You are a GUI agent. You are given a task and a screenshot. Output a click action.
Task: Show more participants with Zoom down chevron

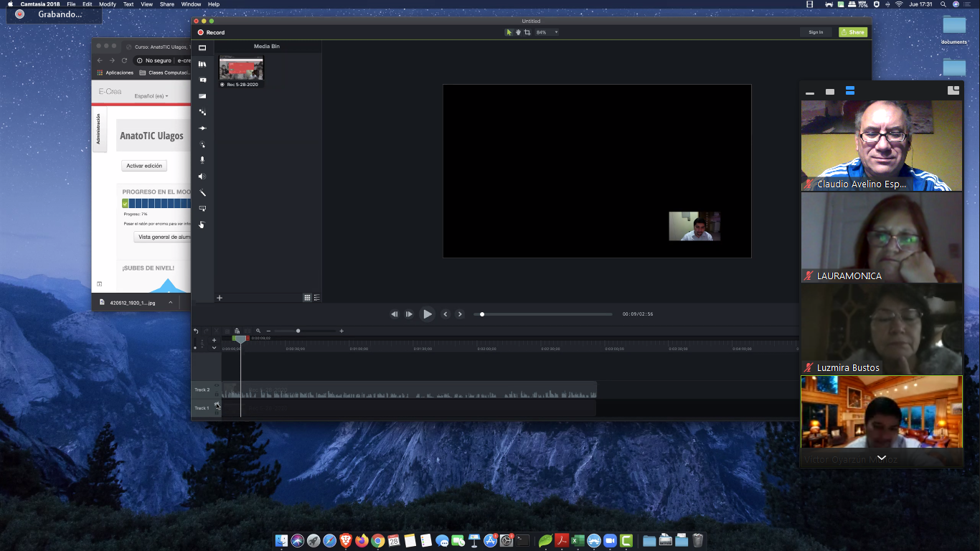(882, 458)
